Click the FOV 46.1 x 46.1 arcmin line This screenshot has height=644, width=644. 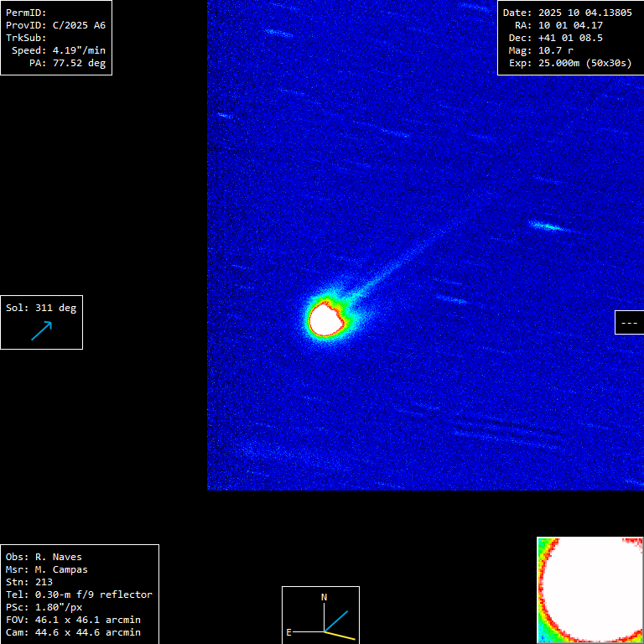point(73,620)
